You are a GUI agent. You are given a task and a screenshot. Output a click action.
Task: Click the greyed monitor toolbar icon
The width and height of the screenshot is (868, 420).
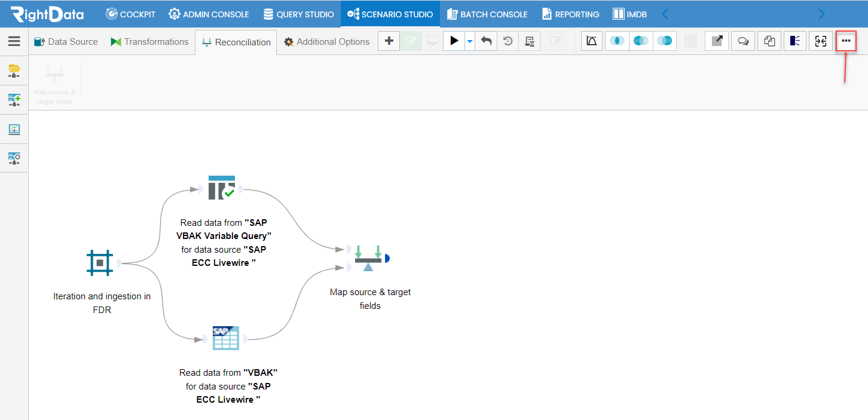coord(432,41)
